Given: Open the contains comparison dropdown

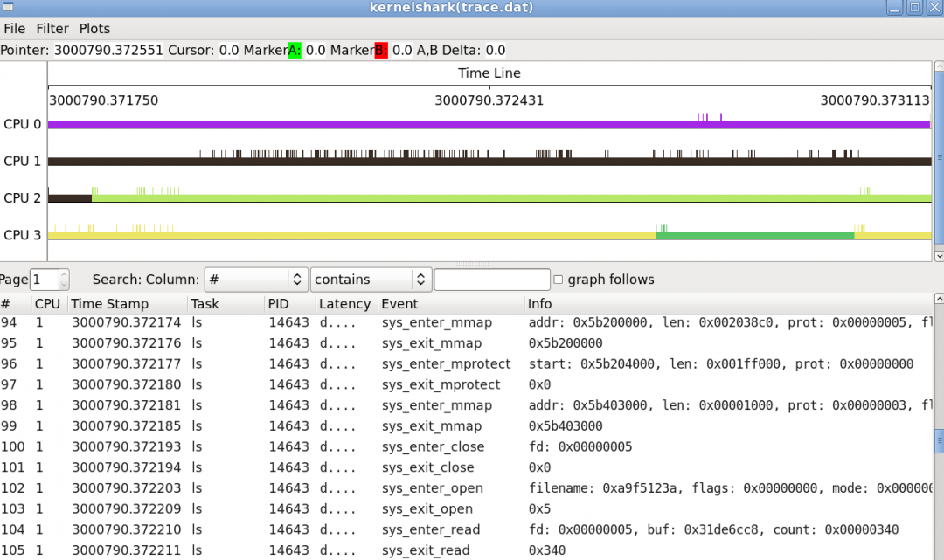Looking at the screenshot, I should click(x=371, y=279).
